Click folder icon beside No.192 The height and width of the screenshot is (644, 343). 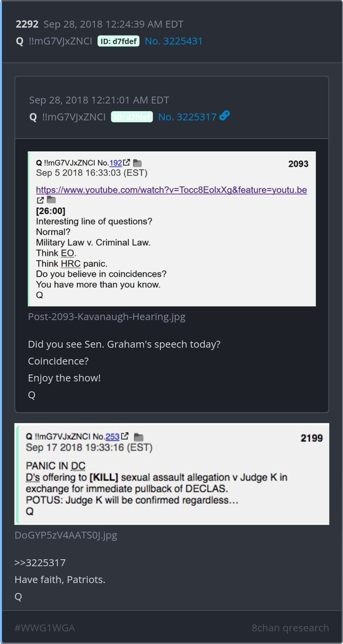pos(137,163)
